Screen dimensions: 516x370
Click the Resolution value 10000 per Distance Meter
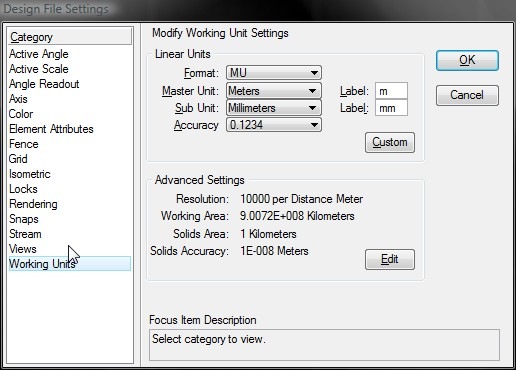point(301,199)
